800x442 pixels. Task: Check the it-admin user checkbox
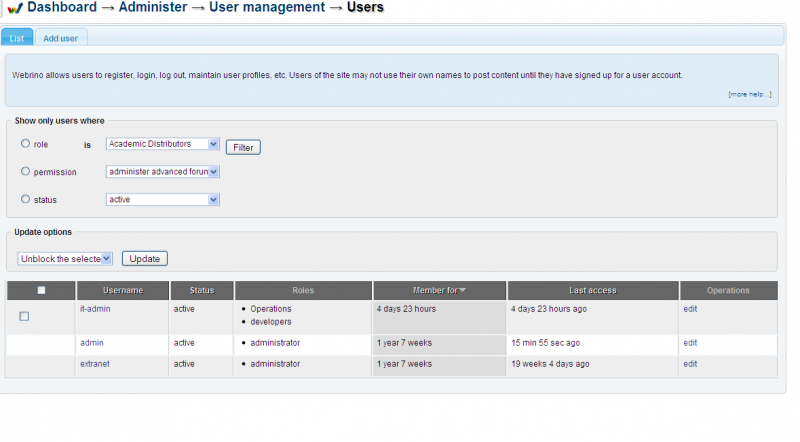point(25,316)
